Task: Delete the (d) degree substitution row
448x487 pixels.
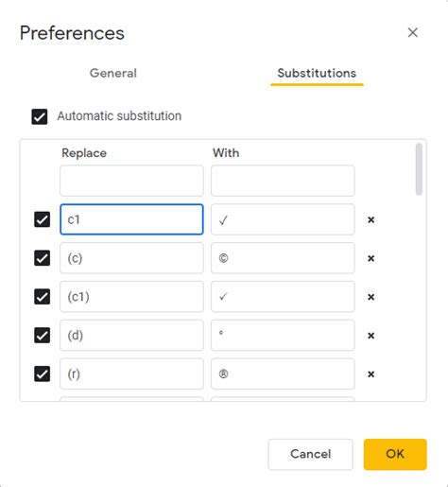Action: (370, 336)
